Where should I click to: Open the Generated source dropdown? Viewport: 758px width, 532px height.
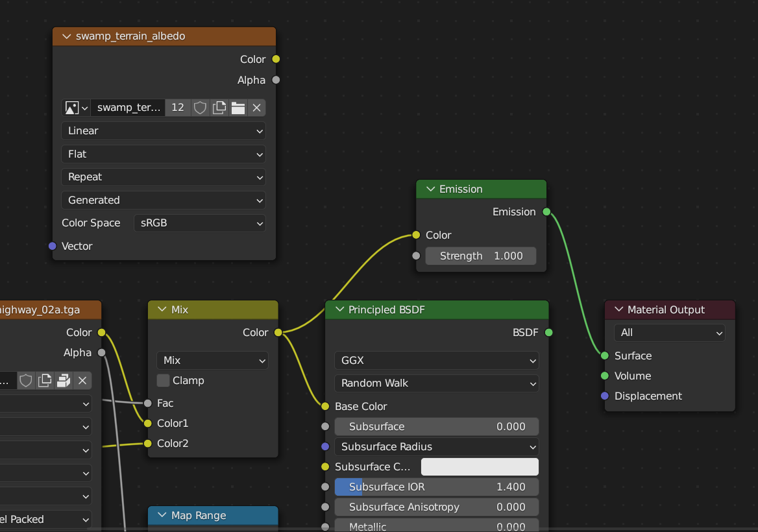(x=164, y=200)
